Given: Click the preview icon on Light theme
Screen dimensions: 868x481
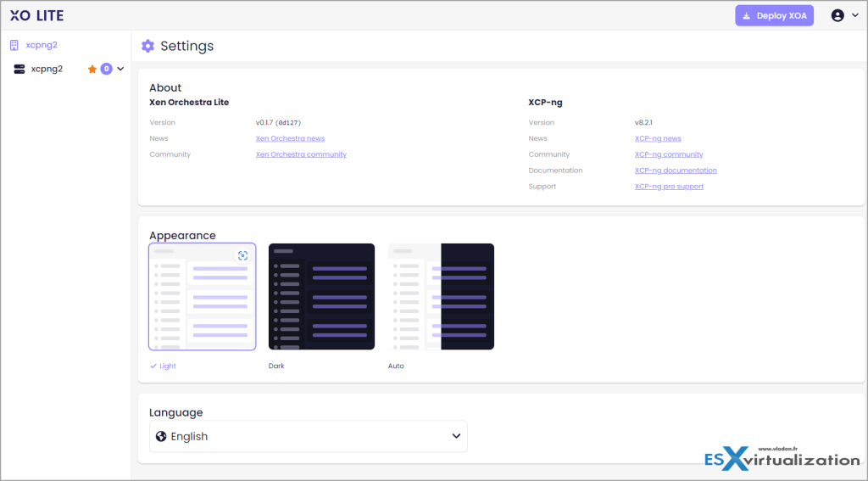Looking at the screenshot, I should (242, 255).
